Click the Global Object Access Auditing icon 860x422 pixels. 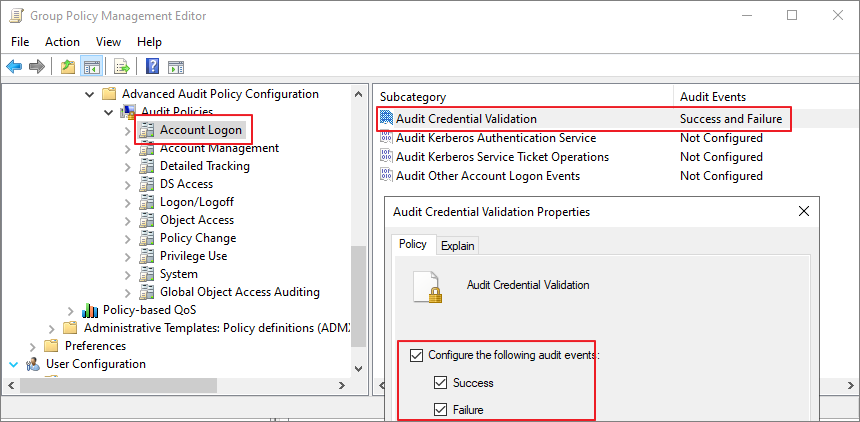(x=146, y=292)
